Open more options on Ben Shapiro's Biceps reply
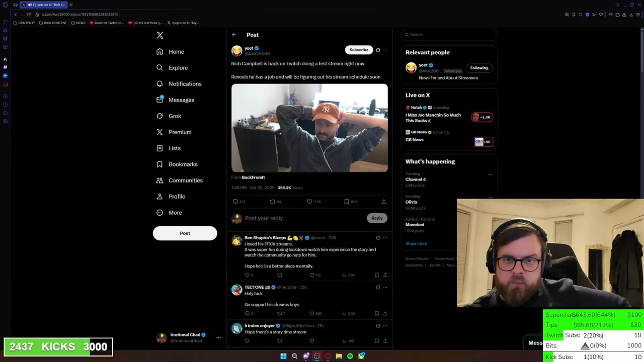644x362 pixels. [385, 238]
